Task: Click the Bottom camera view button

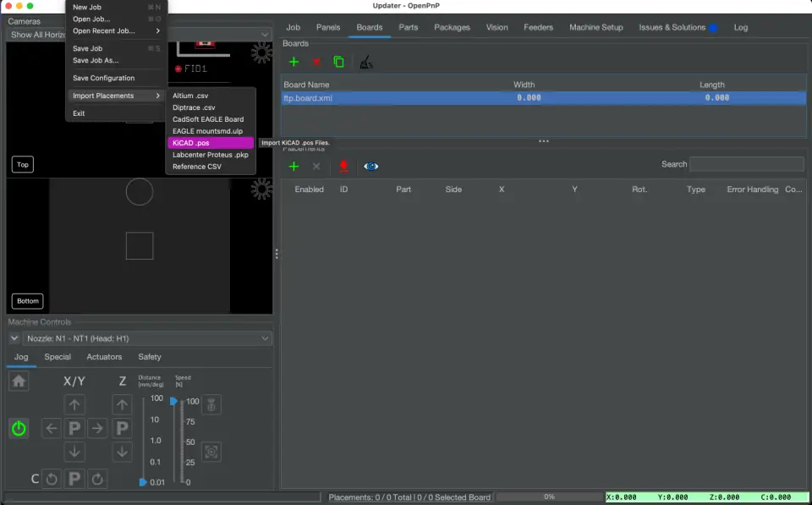Action: (x=28, y=301)
